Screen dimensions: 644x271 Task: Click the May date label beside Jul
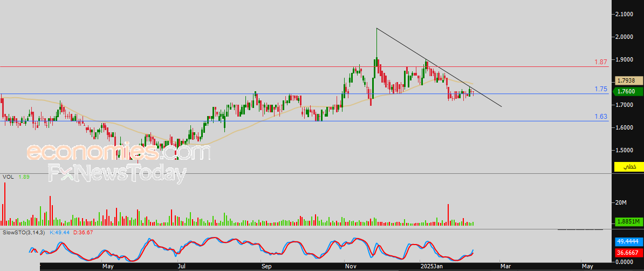point(108,267)
